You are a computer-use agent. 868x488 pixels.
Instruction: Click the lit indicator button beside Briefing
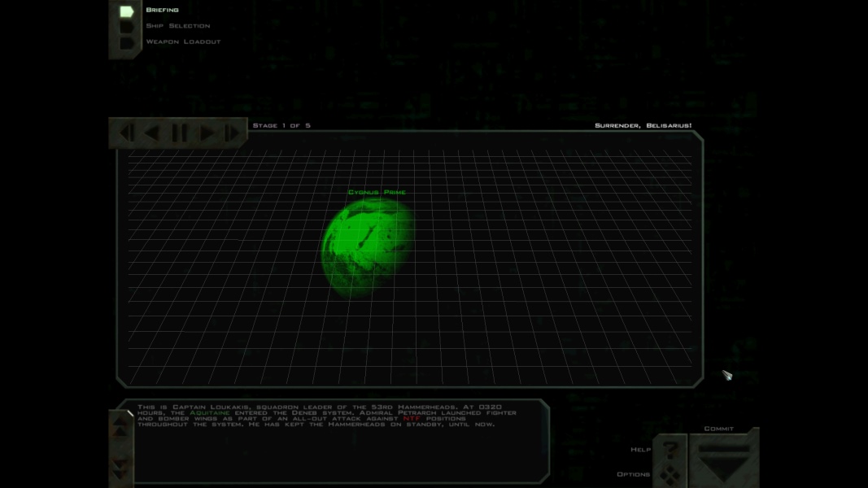coord(126,11)
